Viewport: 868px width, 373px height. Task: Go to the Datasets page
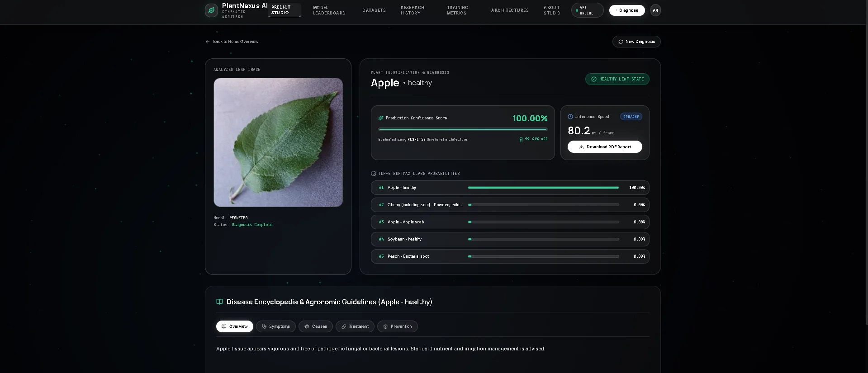[374, 10]
